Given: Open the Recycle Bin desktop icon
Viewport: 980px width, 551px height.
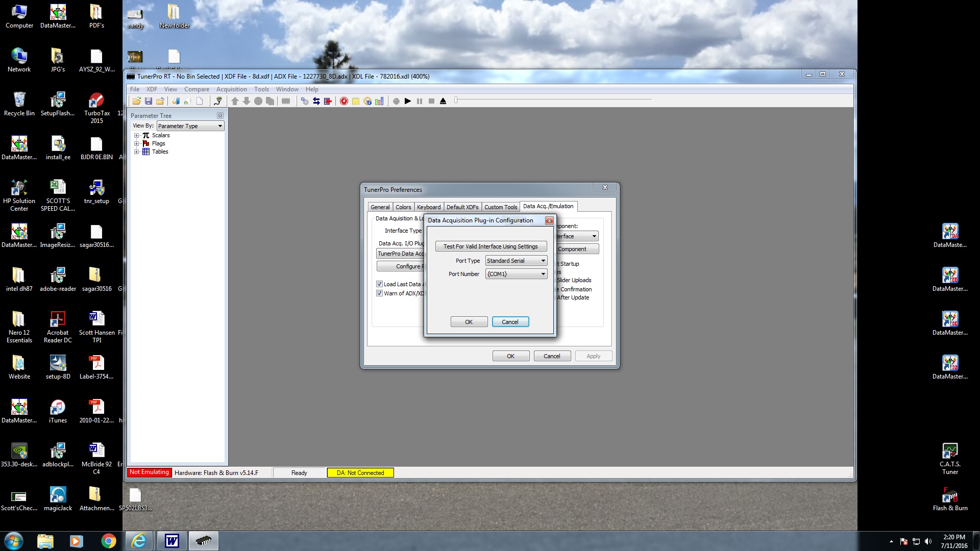Looking at the screenshot, I should pos(19,104).
